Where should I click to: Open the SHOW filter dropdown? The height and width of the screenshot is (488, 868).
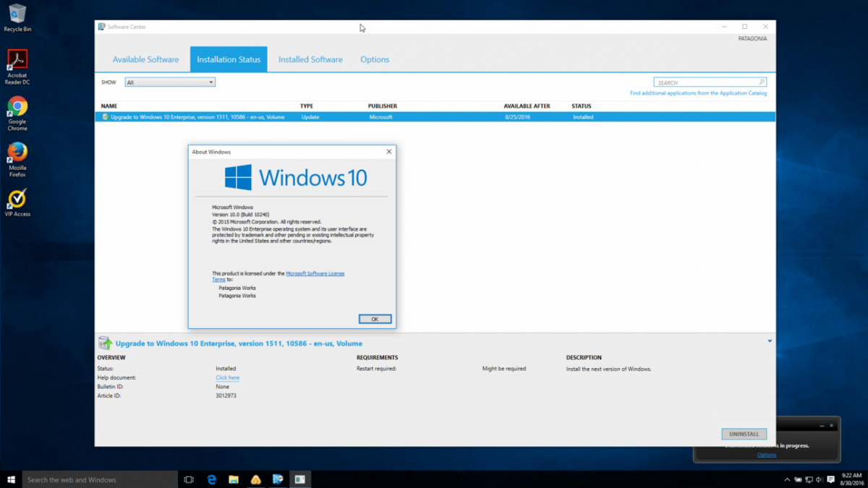(x=170, y=82)
